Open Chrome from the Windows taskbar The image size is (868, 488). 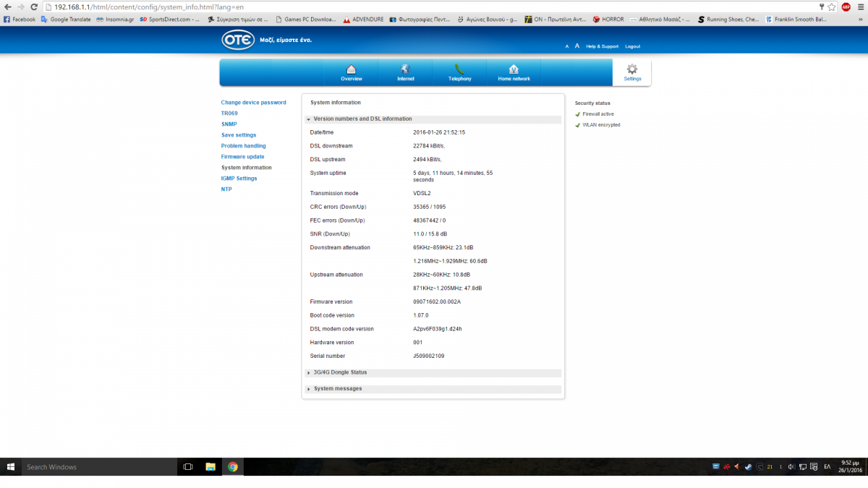(x=233, y=467)
